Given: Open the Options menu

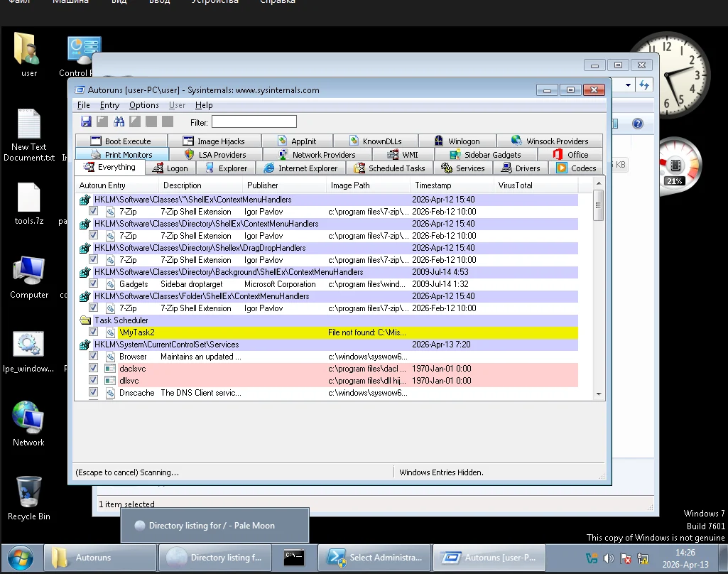Looking at the screenshot, I should [x=144, y=105].
